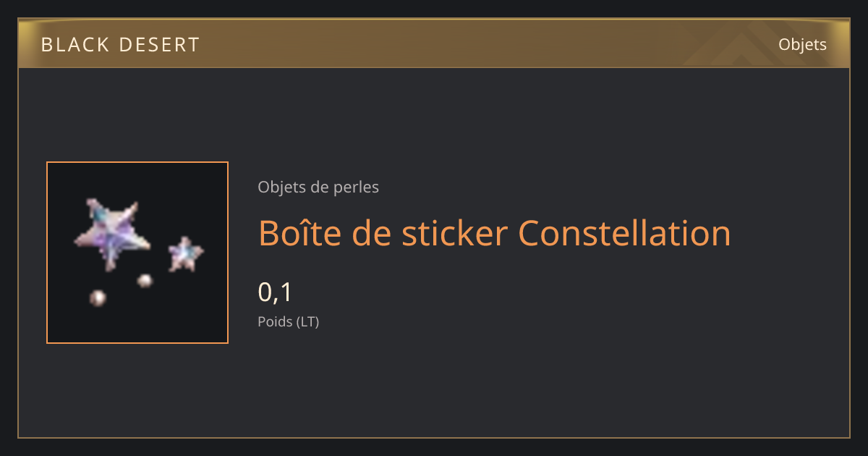Open the Constellation sticker box thumbnail

point(137,253)
